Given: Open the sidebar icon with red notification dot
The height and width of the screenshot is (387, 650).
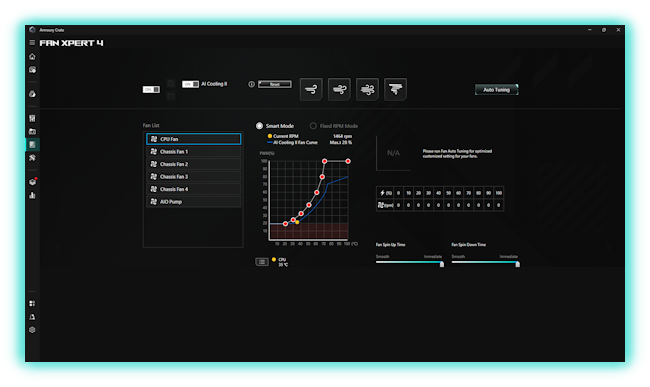Looking at the screenshot, I should point(33,181).
